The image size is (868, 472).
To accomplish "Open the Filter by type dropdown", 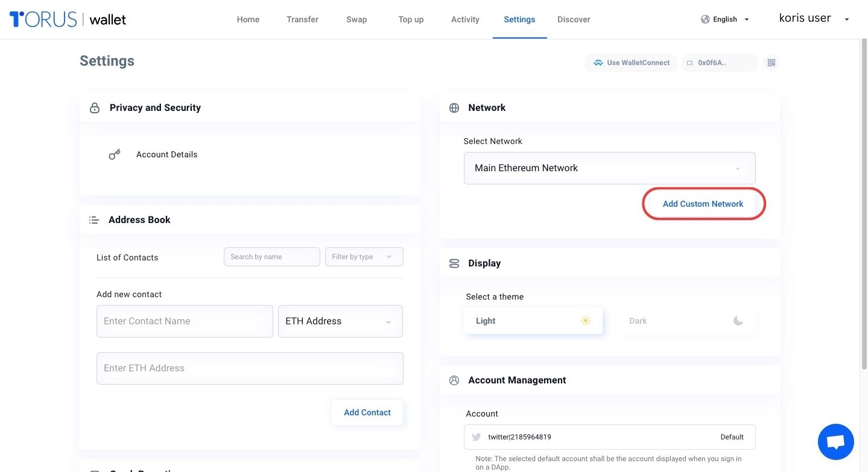I will point(364,257).
